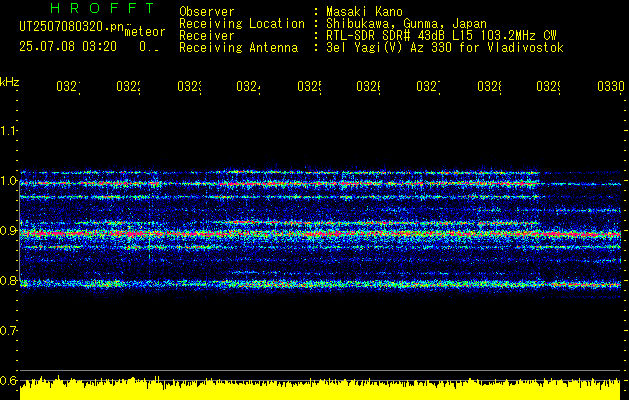This screenshot has width=629, height=400.
Task: Click receiver text RTL-SDR SDR# 43dB
Action: [387, 36]
